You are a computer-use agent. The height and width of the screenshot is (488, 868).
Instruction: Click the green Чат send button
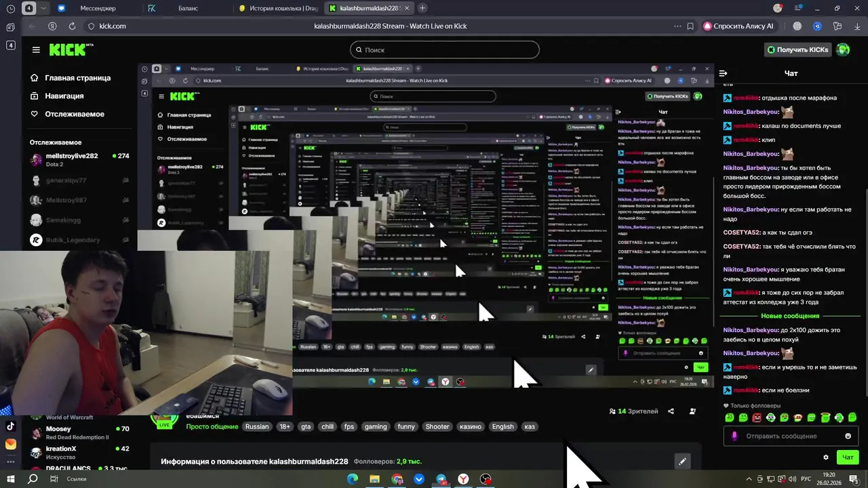[848, 457]
